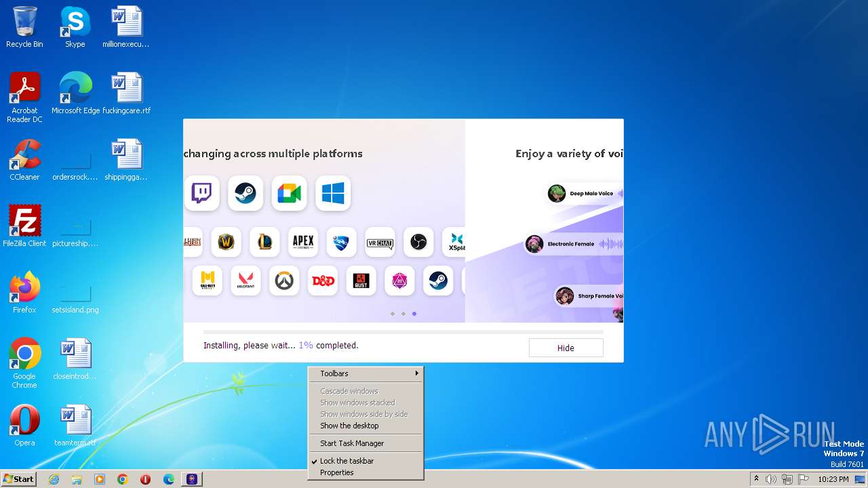The image size is (868, 488).
Task: Click the OBS Studio icon
Action: pos(418,243)
